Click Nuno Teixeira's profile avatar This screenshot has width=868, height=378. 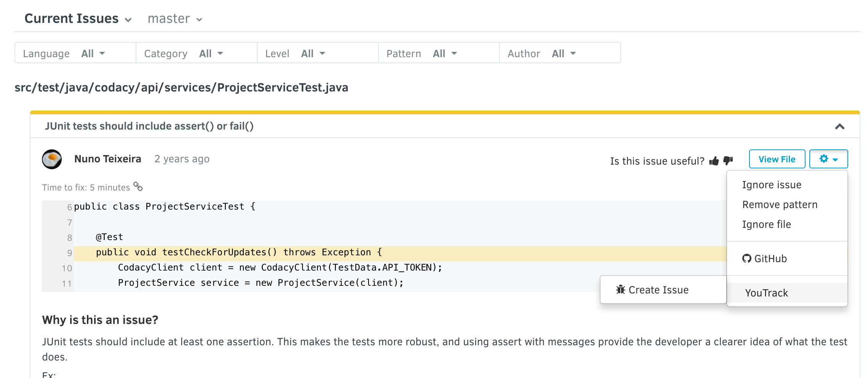[x=53, y=159]
